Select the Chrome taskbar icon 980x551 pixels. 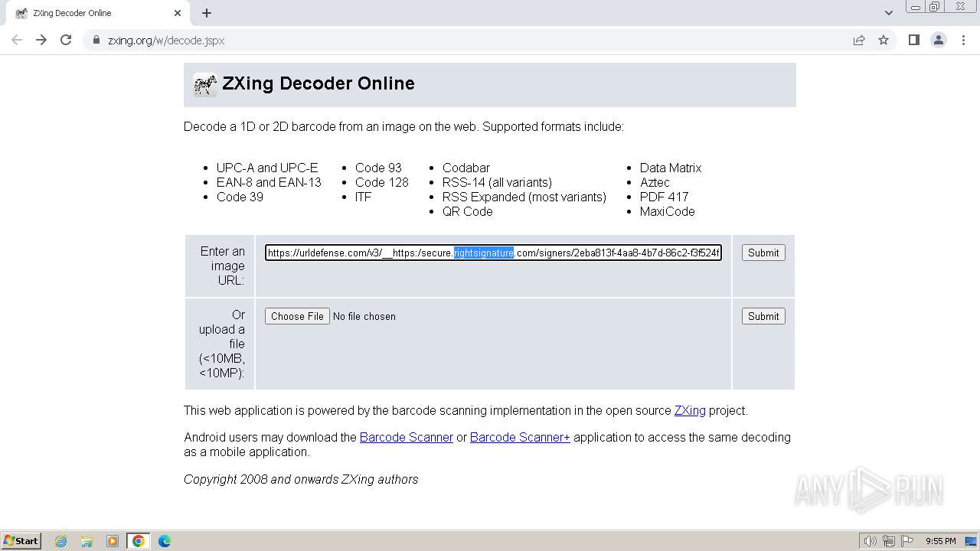click(x=139, y=541)
